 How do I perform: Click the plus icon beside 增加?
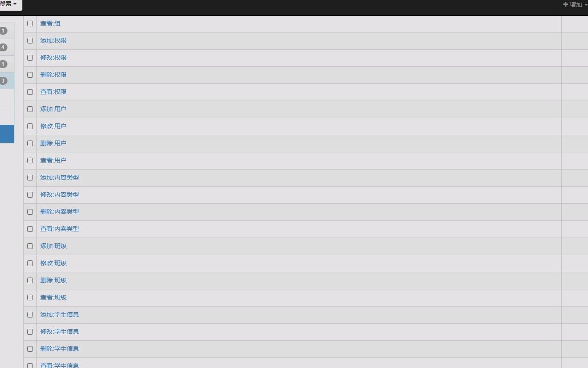565,4
